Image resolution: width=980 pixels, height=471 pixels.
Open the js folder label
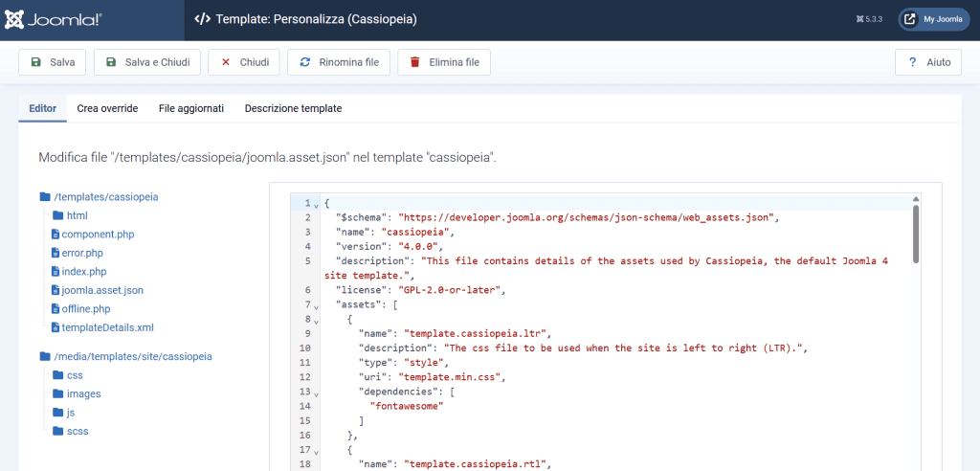pyautogui.click(x=71, y=413)
